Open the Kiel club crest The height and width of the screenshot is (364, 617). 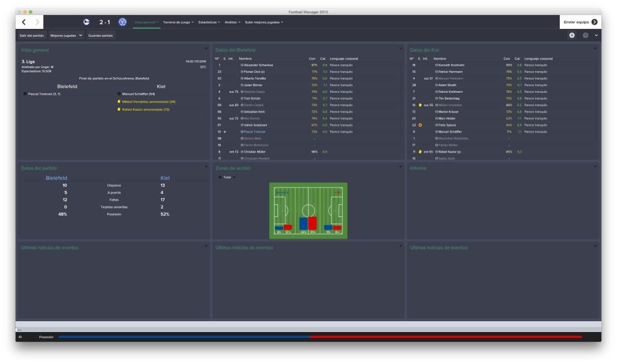pyautogui.click(x=122, y=22)
